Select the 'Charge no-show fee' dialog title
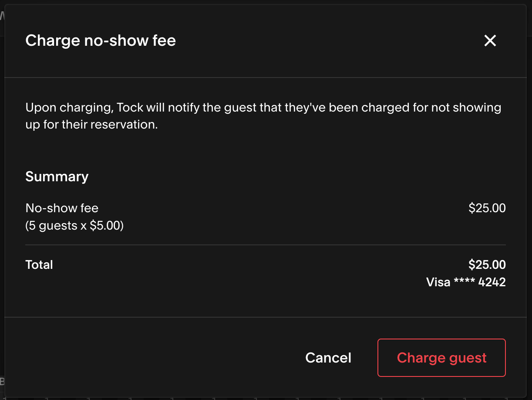The height and width of the screenshot is (400, 532). coord(101,41)
